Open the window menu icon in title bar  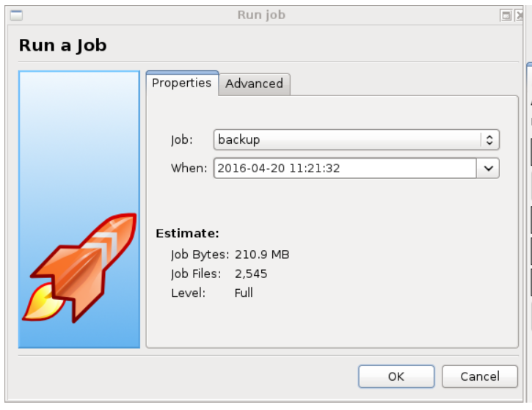pyautogui.click(x=16, y=15)
